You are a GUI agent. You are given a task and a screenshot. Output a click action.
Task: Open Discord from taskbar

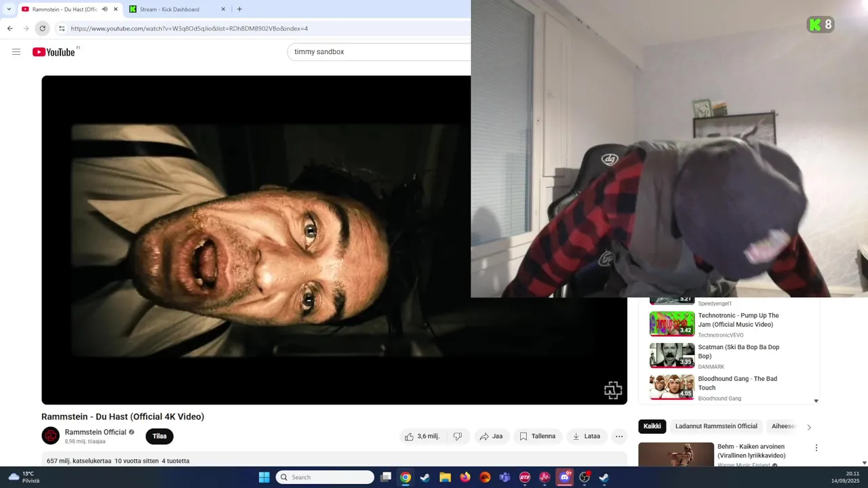pyautogui.click(x=565, y=477)
